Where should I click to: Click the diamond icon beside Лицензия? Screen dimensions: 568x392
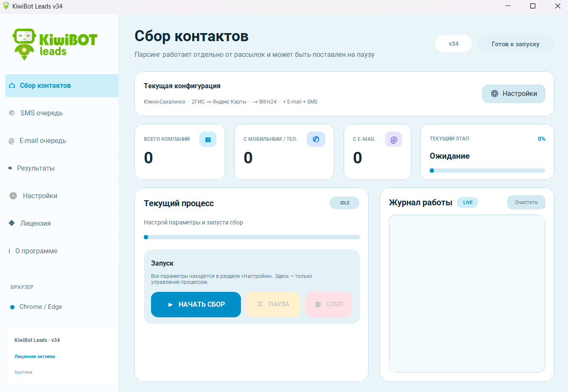[x=12, y=223]
